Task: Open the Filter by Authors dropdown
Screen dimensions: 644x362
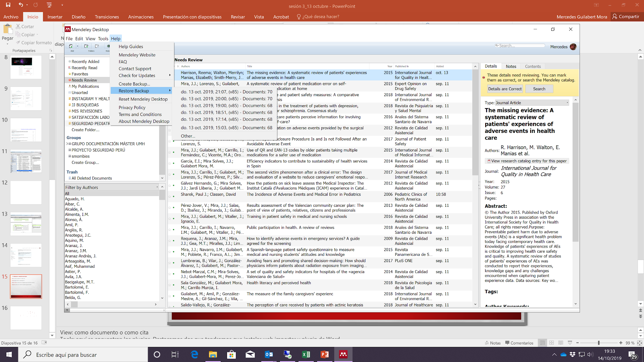Action: pos(157,187)
